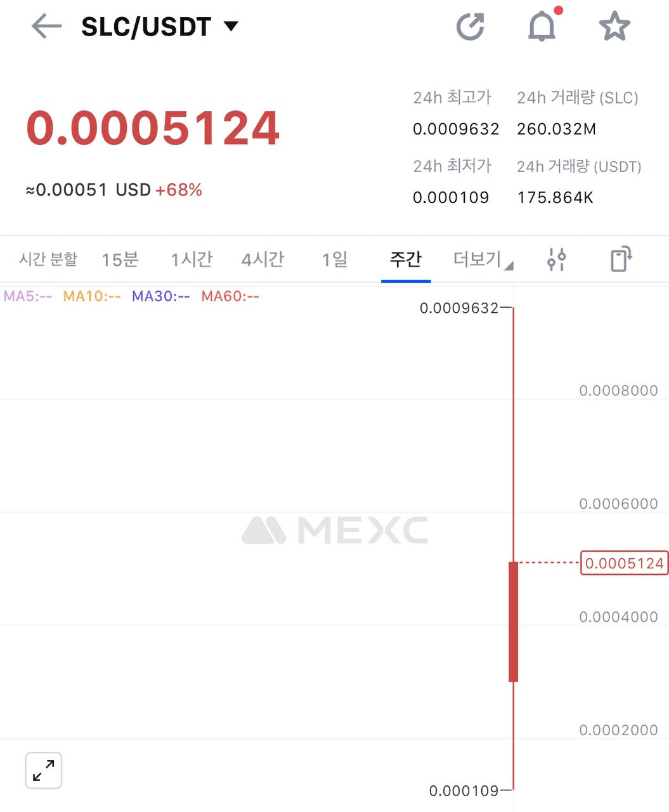Click the red weekly candlestick body
Viewport: 669px width, 812px height.
pyautogui.click(x=514, y=622)
